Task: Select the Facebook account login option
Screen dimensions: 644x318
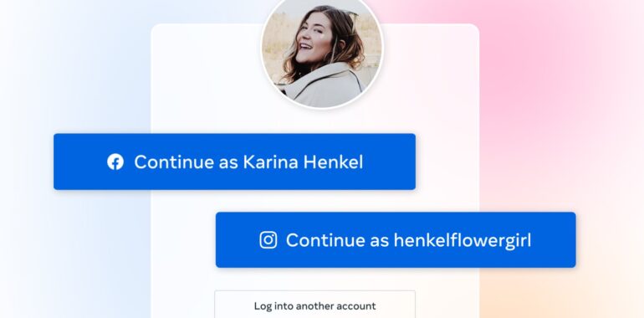Action: 234,162
